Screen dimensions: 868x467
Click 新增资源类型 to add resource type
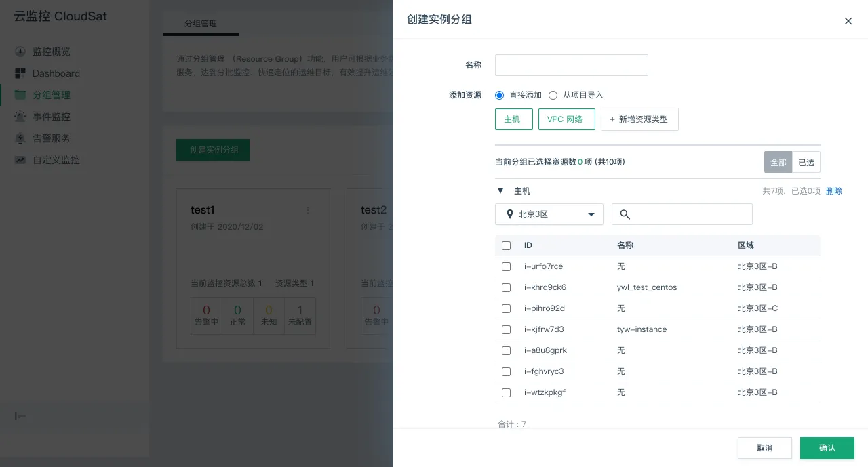[x=639, y=119]
